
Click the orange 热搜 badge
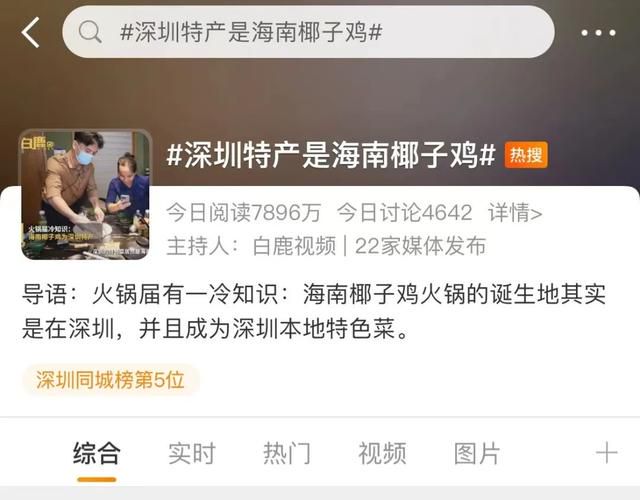pyautogui.click(x=526, y=155)
